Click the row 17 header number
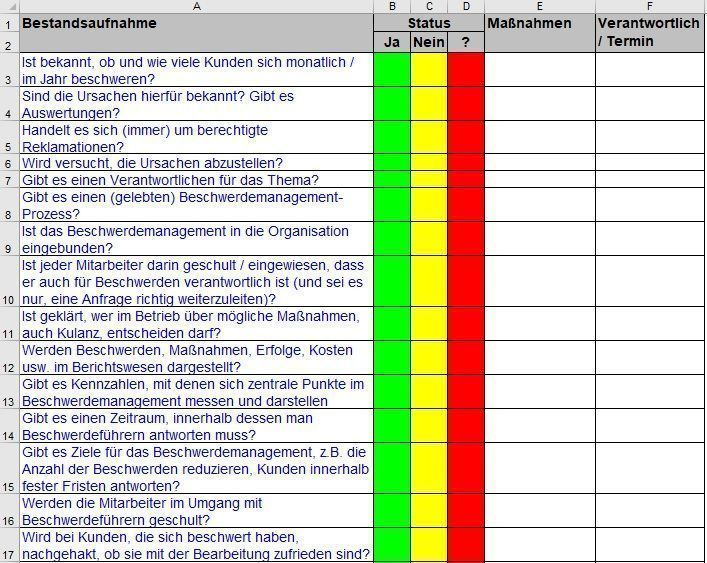This screenshot has width=707, height=563. pyautogui.click(x=9, y=545)
